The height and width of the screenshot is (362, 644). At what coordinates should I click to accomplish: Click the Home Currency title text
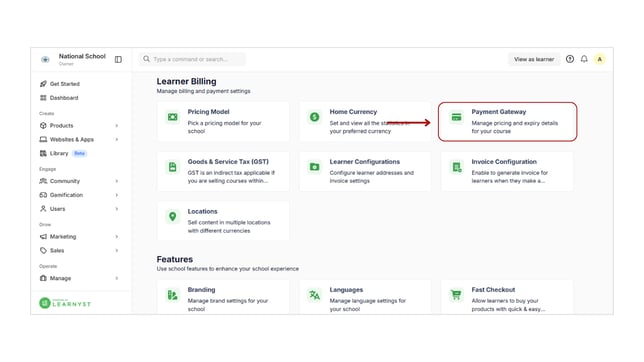click(353, 112)
